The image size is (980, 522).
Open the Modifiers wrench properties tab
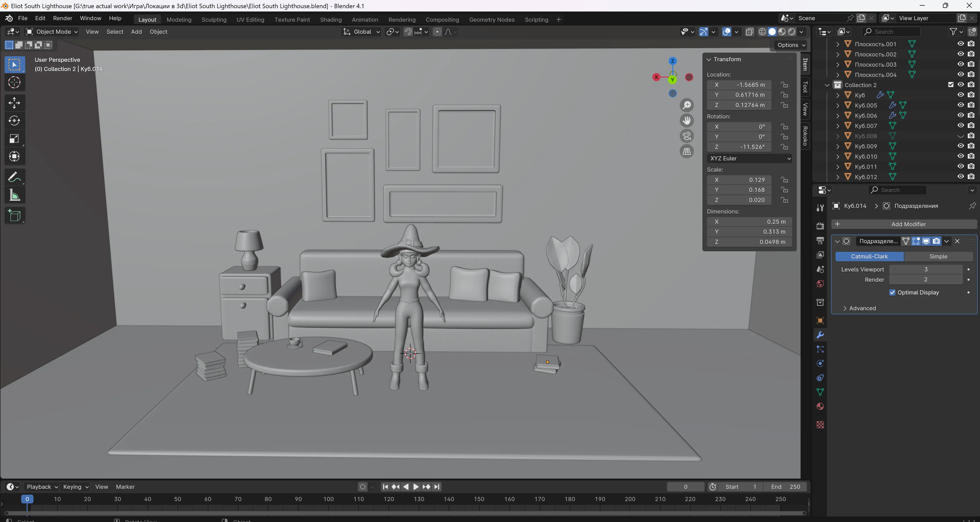[x=820, y=335]
